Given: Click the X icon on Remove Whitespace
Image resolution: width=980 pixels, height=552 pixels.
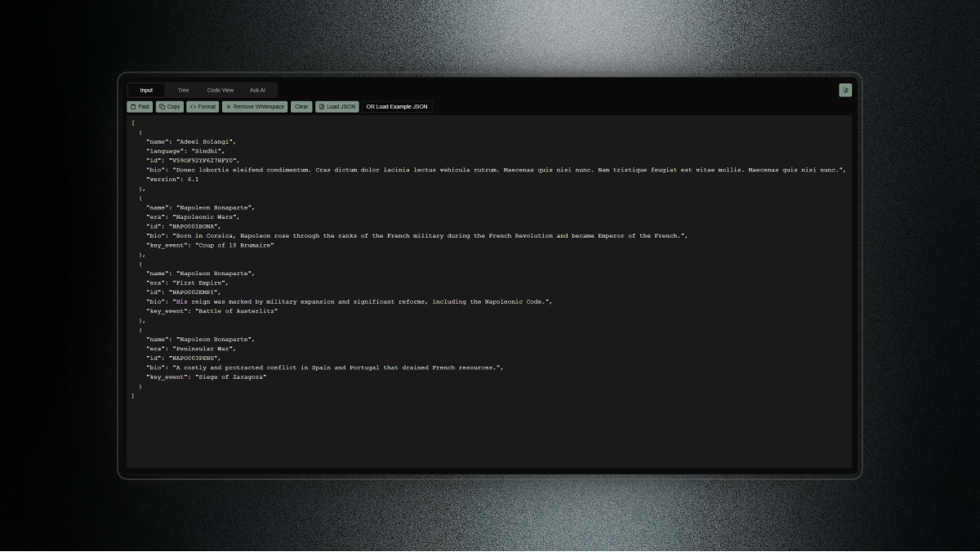Looking at the screenshot, I should click(x=229, y=106).
